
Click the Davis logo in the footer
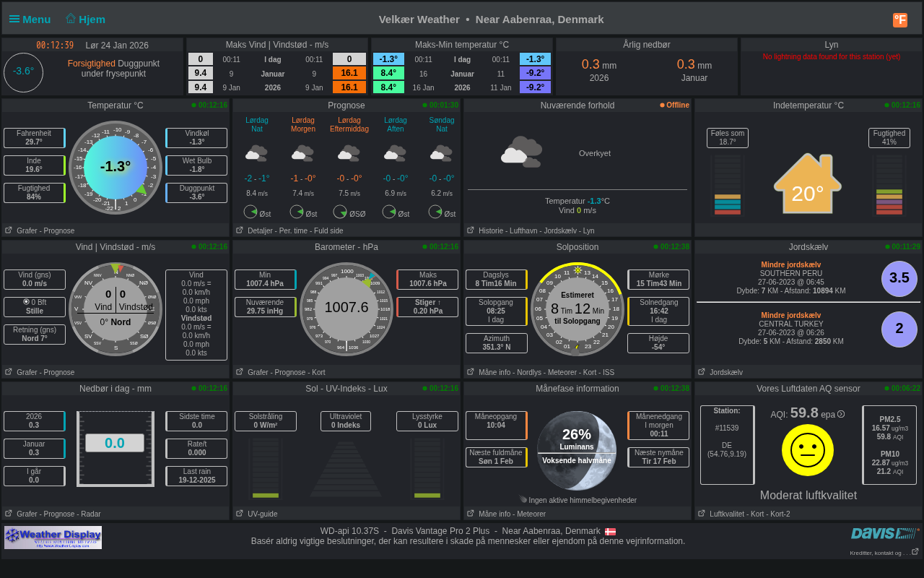pos(884,534)
